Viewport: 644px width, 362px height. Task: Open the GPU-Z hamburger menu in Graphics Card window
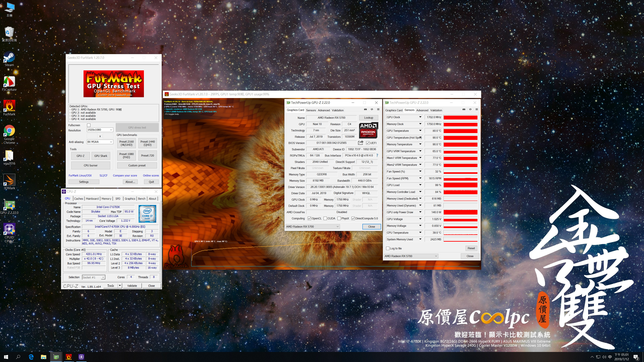pos(378,109)
